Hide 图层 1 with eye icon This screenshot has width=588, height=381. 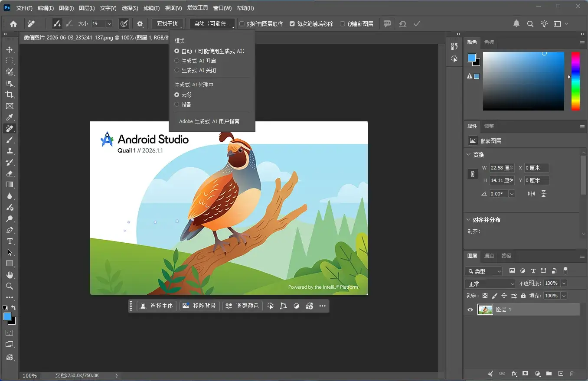click(x=470, y=309)
